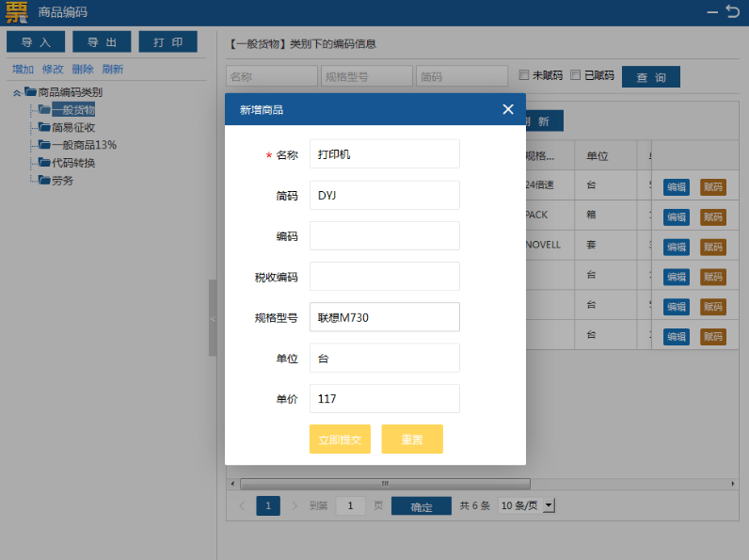Image resolution: width=749 pixels, height=560 pixels.
Task: Toggle the 未赋码 checkbox
Action: point(525,75)
